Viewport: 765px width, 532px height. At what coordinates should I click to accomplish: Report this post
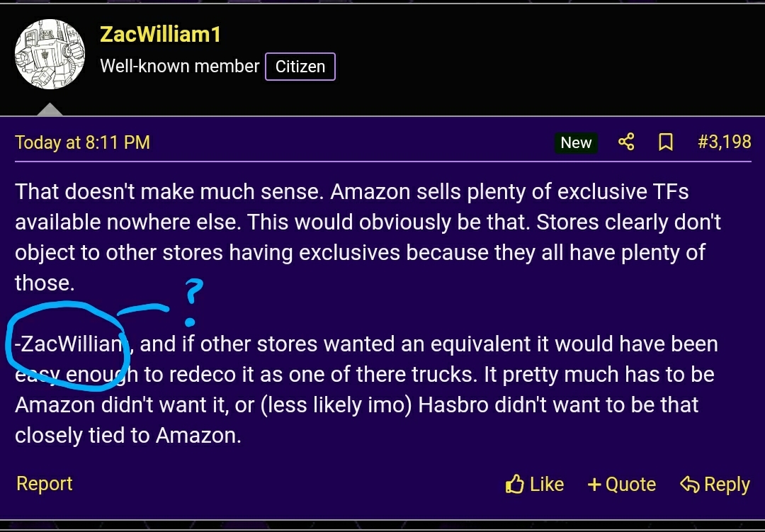[x=44, y=484]
